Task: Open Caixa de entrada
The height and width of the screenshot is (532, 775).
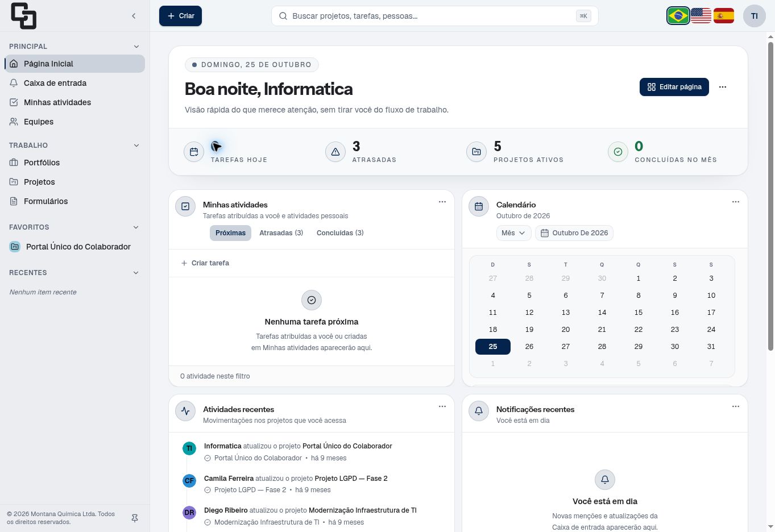Action: (74, 83)
